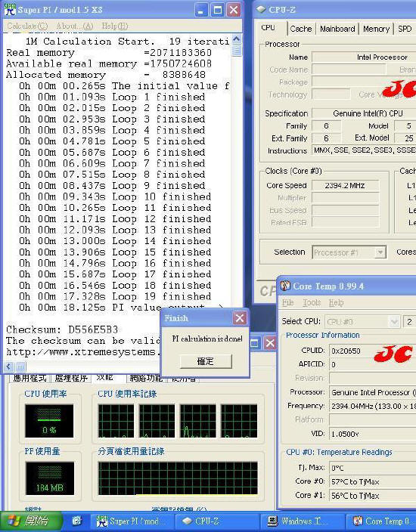Click the scroll left arrow in Super PI

(8, 367)
